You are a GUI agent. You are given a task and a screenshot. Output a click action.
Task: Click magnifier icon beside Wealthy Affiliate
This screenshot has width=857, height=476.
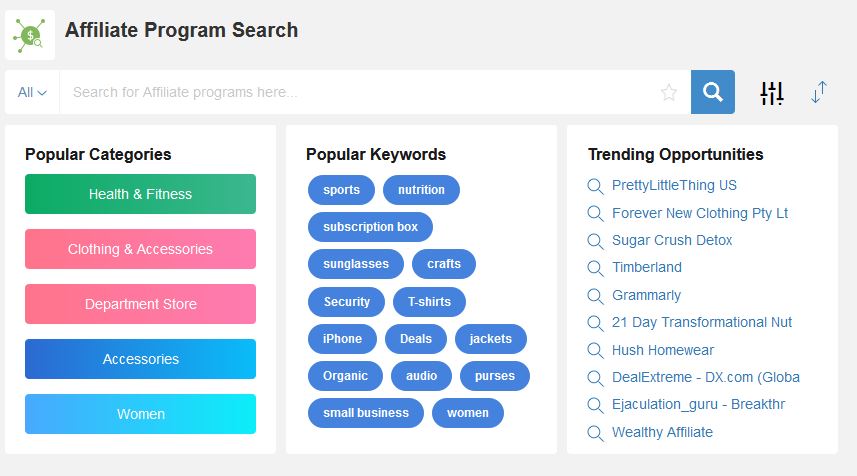point(595,433)
